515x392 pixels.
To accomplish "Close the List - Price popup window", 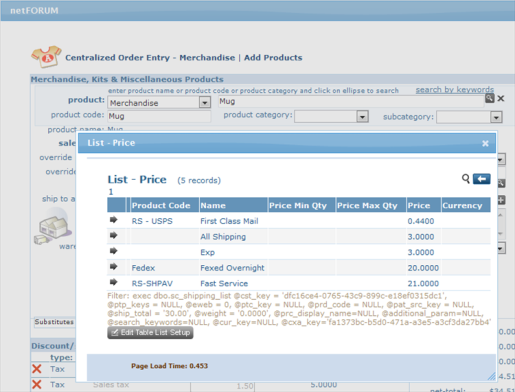I will coord(485,143).
